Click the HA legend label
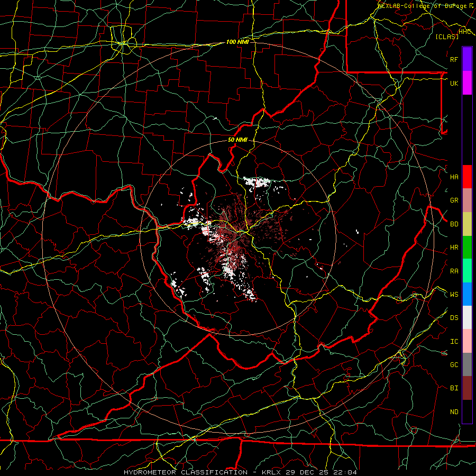Image resolution: width=476 pixels, height=476 pixels. [x=454, y=177]
